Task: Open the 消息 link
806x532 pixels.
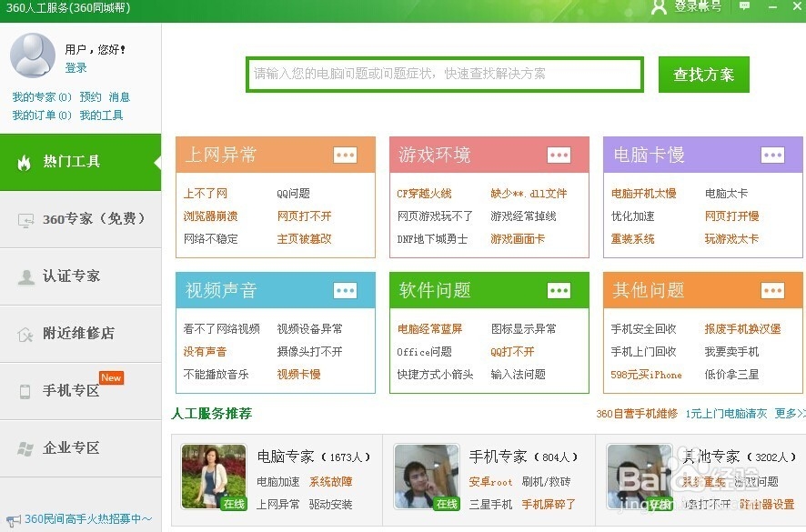Action: pos(119,97)
